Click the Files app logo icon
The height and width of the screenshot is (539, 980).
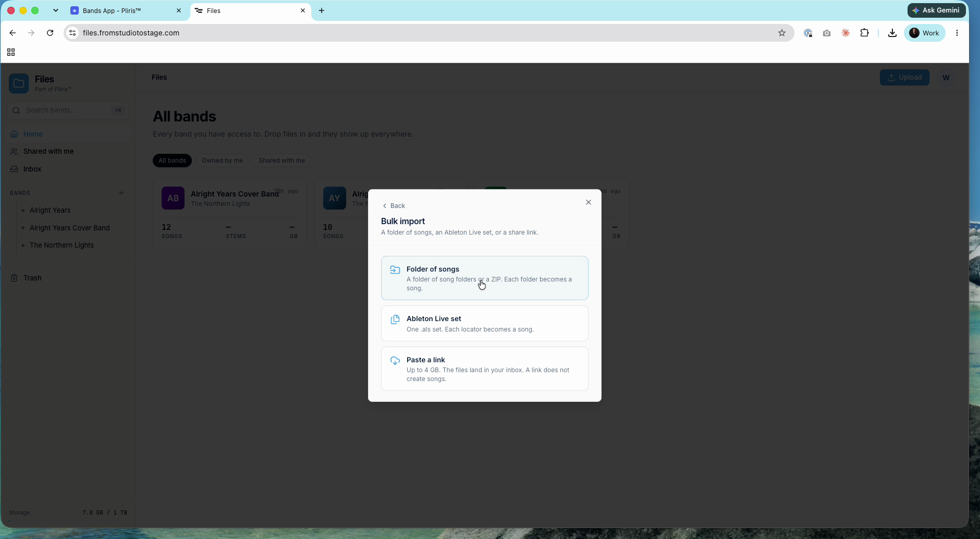click(x=19, y=83)
